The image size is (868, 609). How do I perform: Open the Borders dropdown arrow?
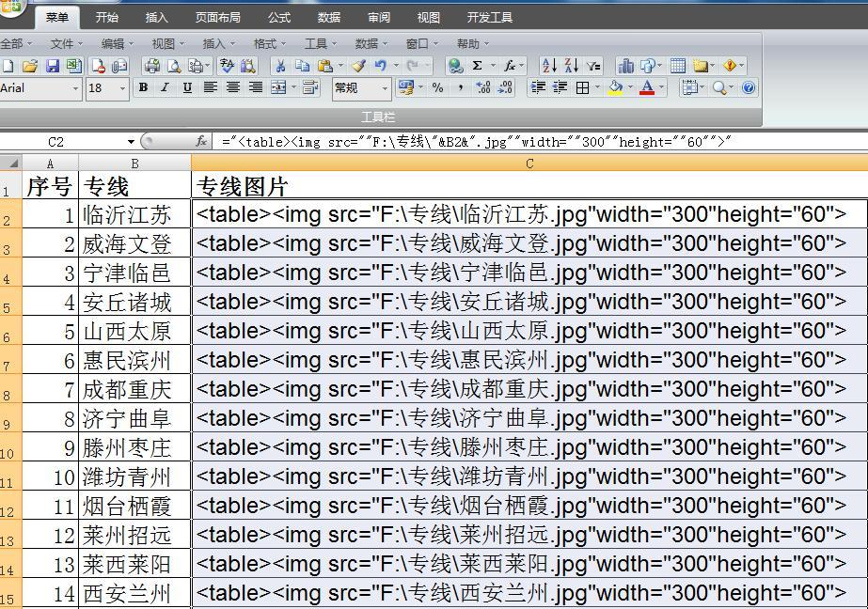point(597,87)
